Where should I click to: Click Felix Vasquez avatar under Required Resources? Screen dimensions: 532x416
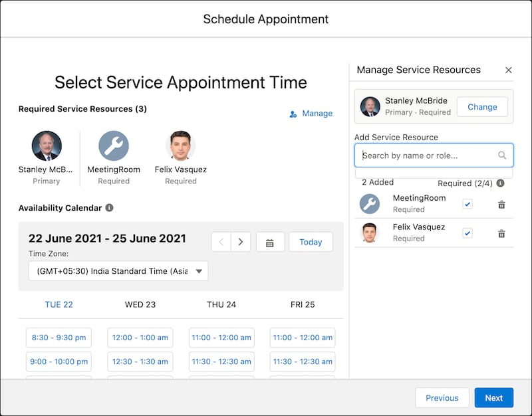tap(180, 146)
